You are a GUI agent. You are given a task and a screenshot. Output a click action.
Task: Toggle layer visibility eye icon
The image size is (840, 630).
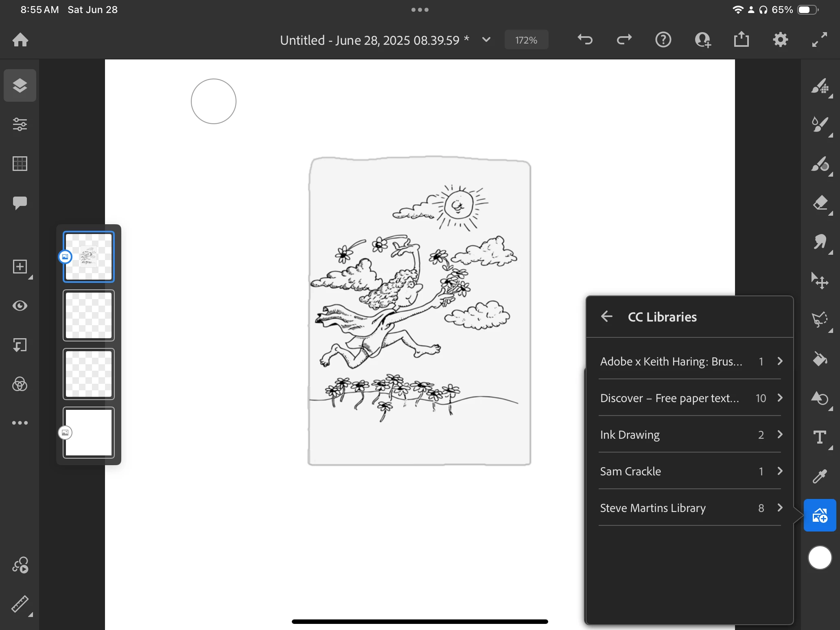click(20, 306)
